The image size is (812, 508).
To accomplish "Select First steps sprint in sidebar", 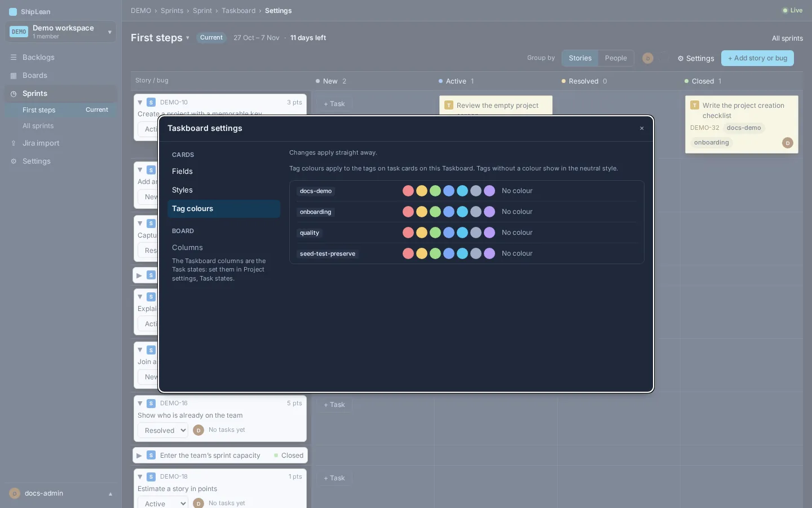I will pyautogui.click(x=61, y=110).
